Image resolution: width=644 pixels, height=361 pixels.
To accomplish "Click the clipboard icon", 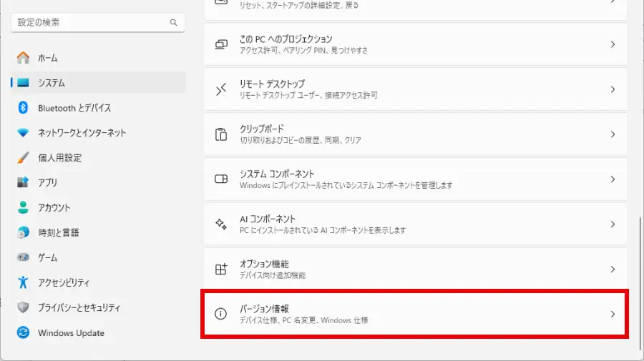I will 221,134.
